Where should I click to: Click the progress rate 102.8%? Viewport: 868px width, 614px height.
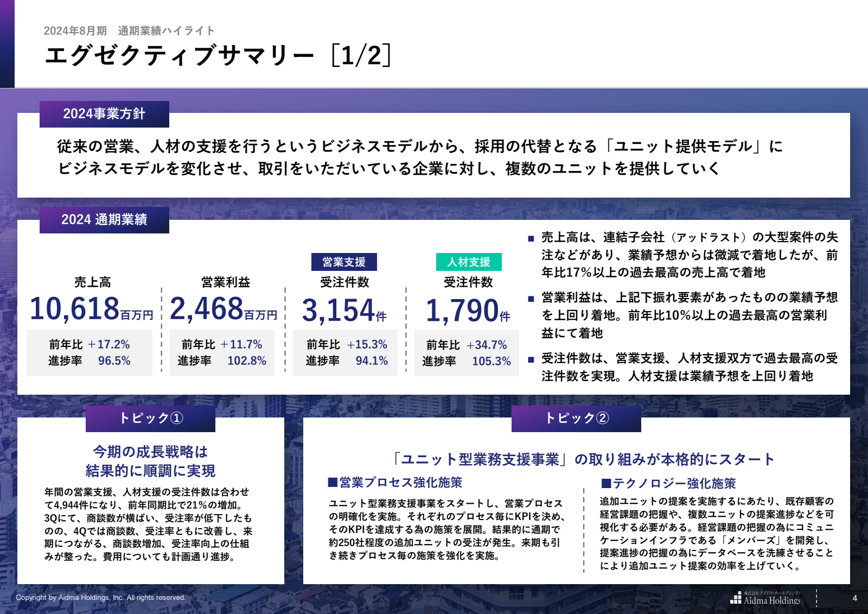247,361
